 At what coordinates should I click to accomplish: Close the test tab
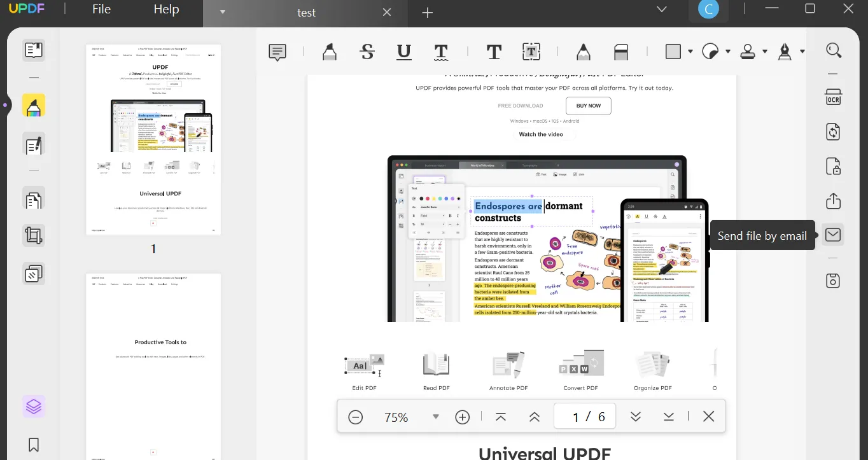click(x=387, y=12)
